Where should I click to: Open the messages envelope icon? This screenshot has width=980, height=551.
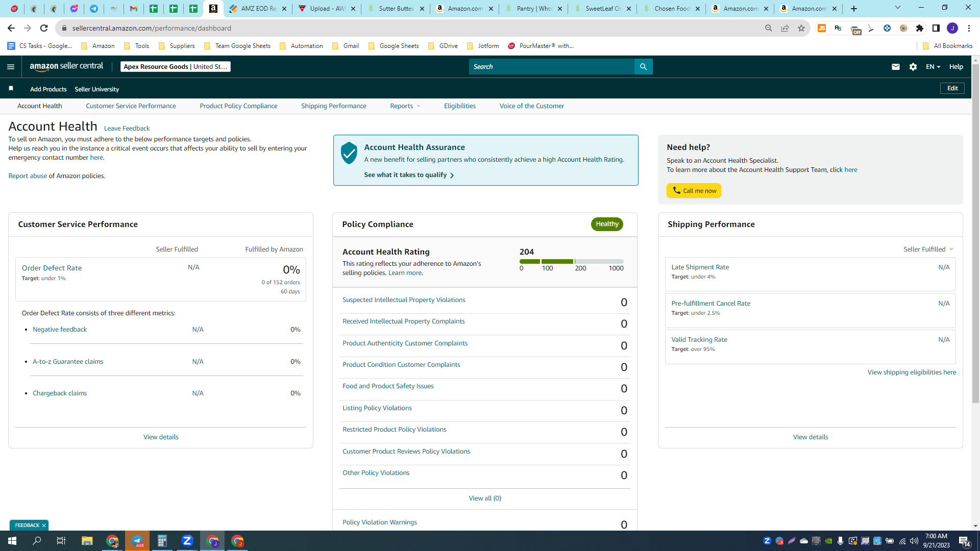coord(896,67)
